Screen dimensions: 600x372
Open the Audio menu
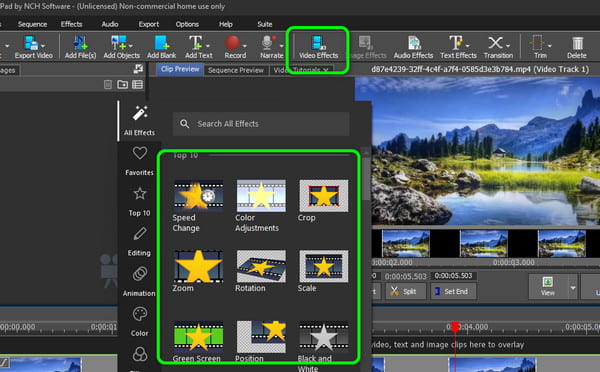(x=110, y=24)
